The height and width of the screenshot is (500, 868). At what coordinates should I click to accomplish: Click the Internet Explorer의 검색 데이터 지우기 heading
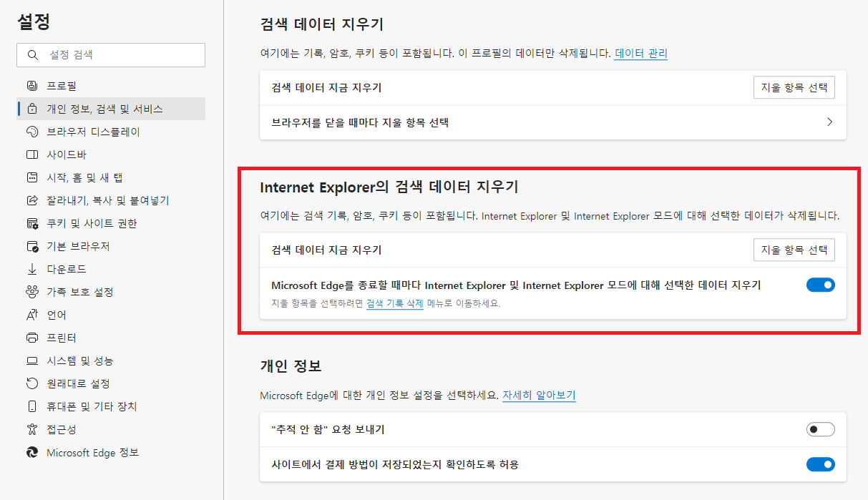[x=389, y=187]
